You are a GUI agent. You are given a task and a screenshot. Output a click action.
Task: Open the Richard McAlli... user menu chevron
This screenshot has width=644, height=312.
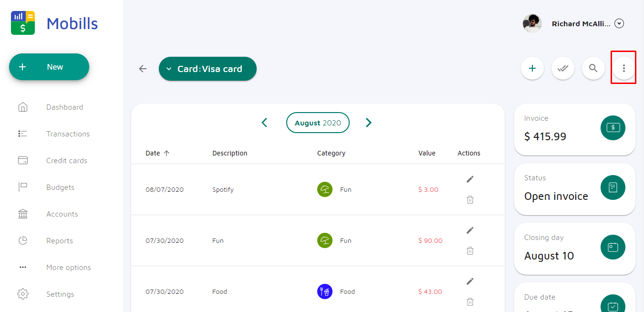(x=619, y=23)
